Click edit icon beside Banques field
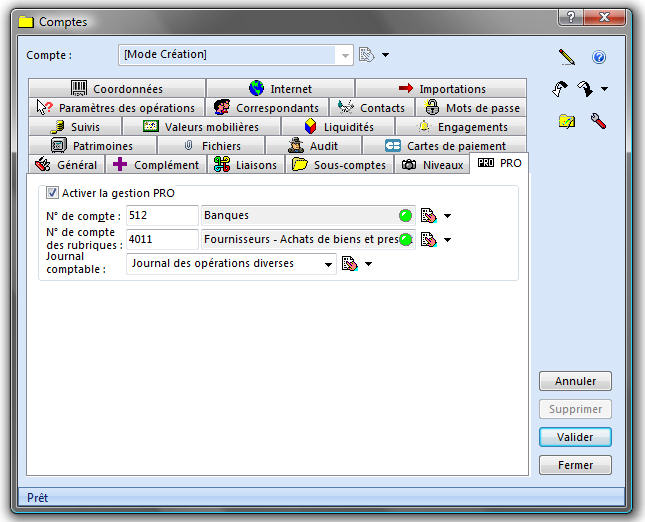 429,215
